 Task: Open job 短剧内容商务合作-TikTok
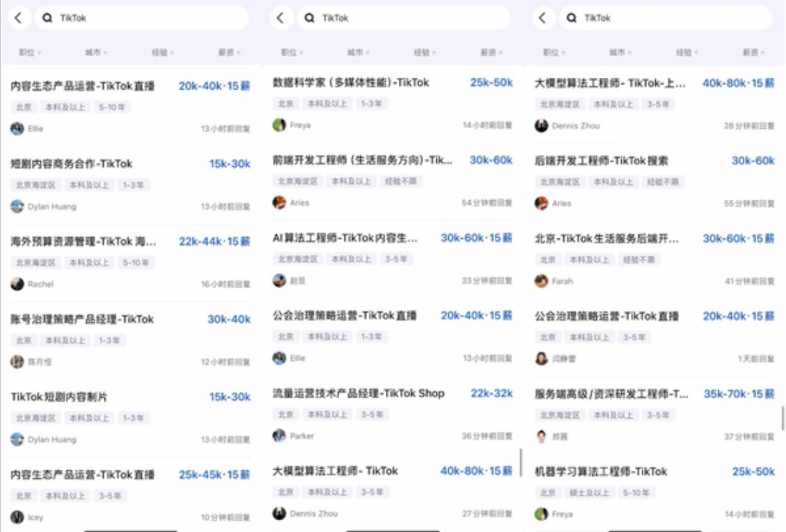click(x=72, y=164)
